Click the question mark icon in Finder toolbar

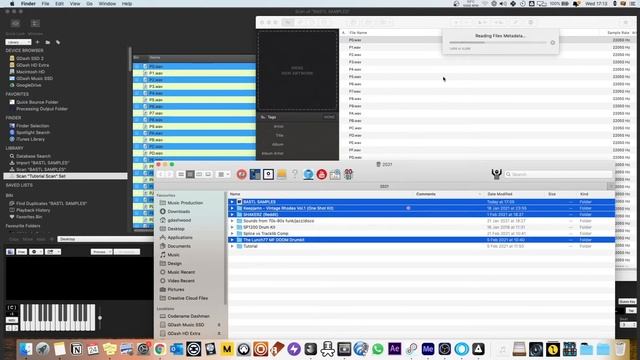tap(295, 174)
